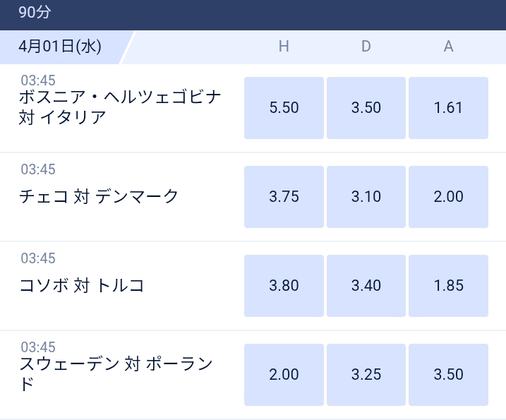Pick away odds 2.00 for デンマーク
The image size is (506, 420).
pyautogui.click(x=448, y=197)
